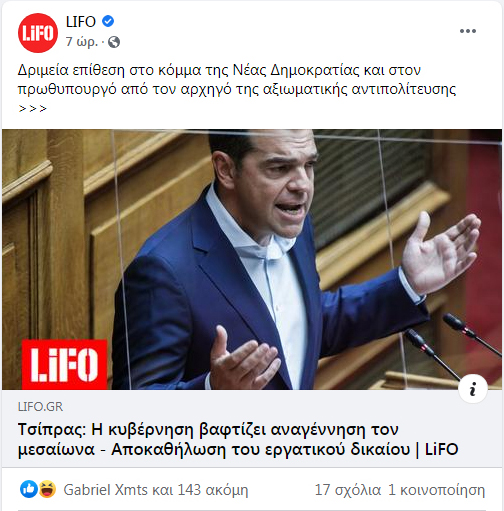Open the article photo of the speaker
The image size is (504, 511).
coord(252,259)
